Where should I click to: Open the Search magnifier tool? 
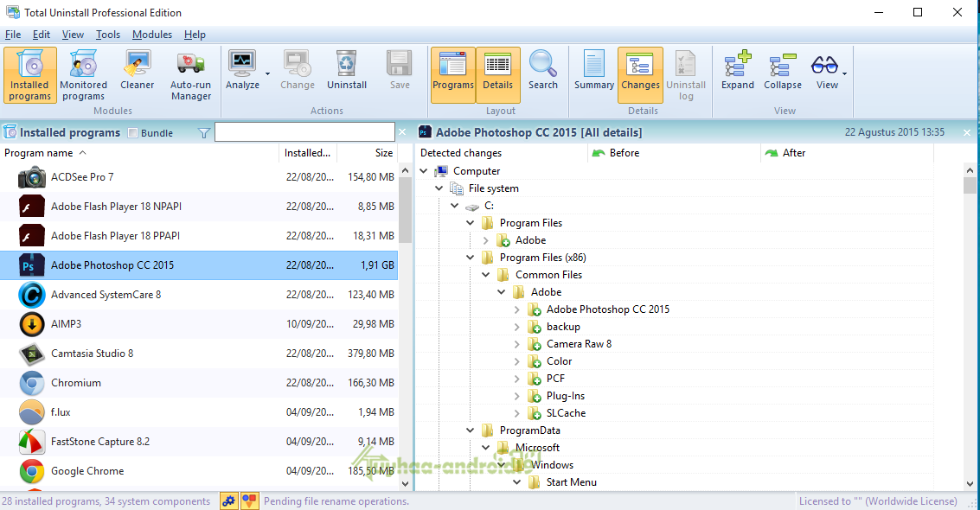pos(542,70)
